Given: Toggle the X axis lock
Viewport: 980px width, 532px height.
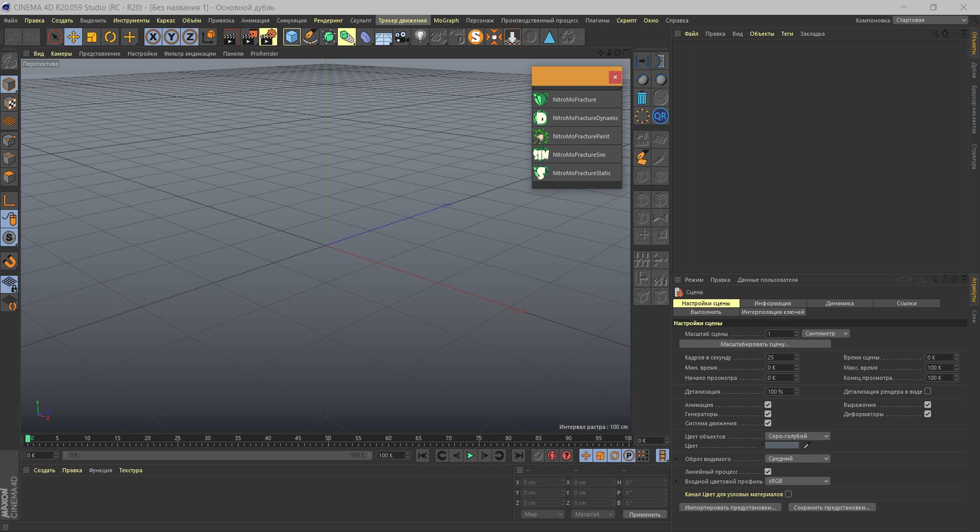Looking at the screenshot, I should pyautogui.click(x=153, y=37).
